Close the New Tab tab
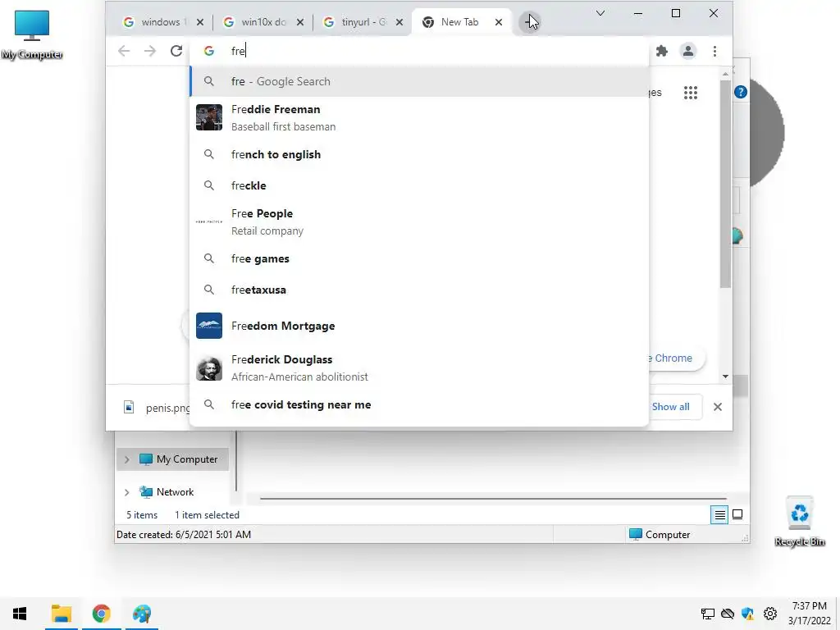Viewport: 840px width, 630px height. 499,22
